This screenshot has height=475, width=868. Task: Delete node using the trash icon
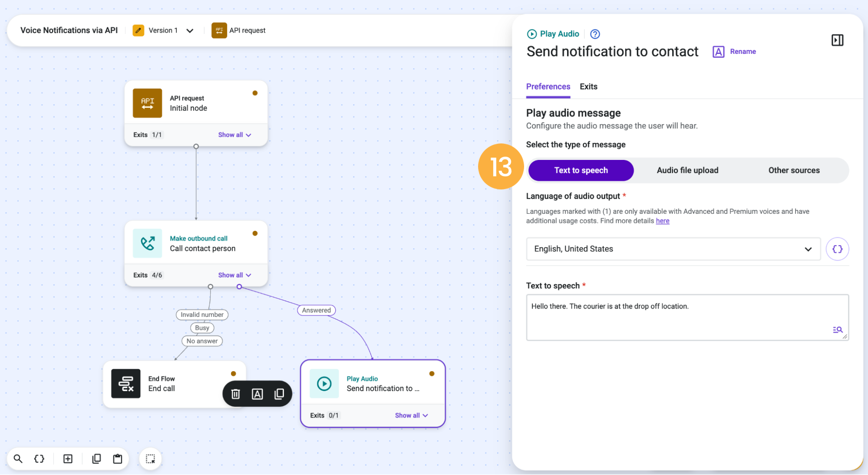pos(235,394)
